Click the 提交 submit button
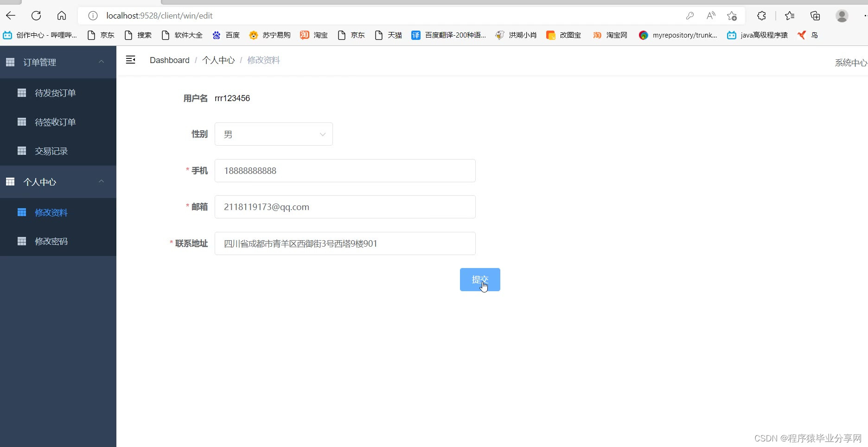 point(480,280)
